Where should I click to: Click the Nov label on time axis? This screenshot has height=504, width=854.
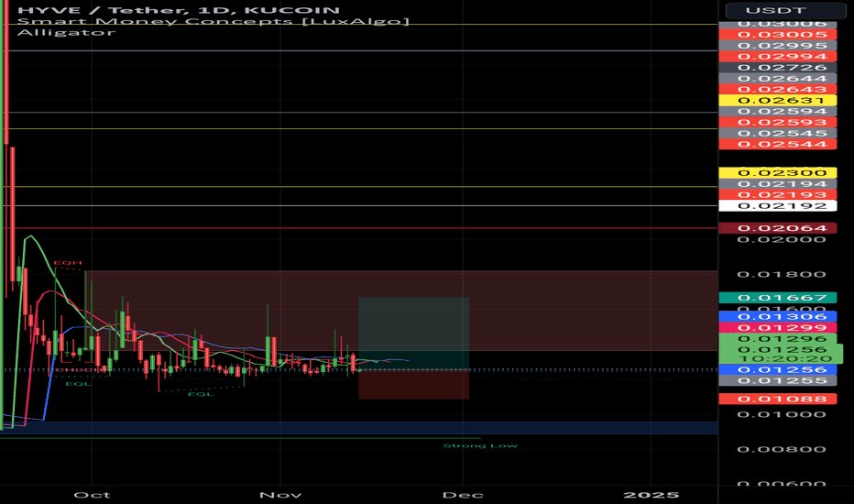[x=280, y=495]
